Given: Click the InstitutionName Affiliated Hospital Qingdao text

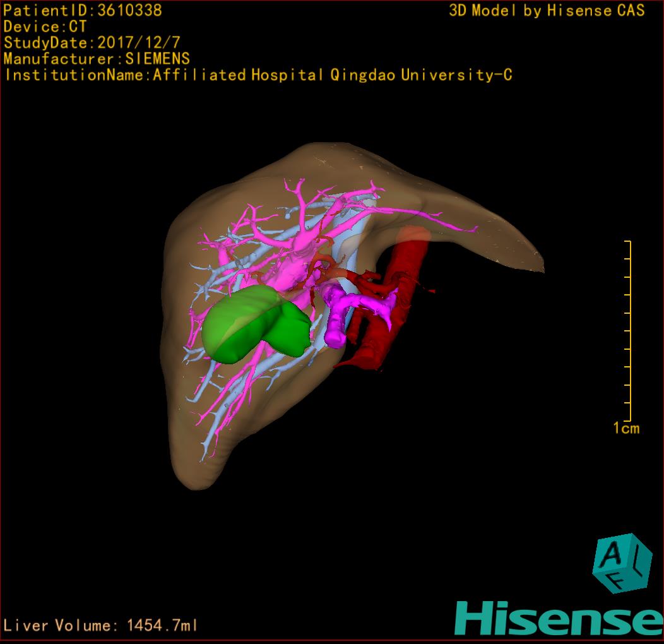Looking at the screenshot, I should click(x=258, y=75).
